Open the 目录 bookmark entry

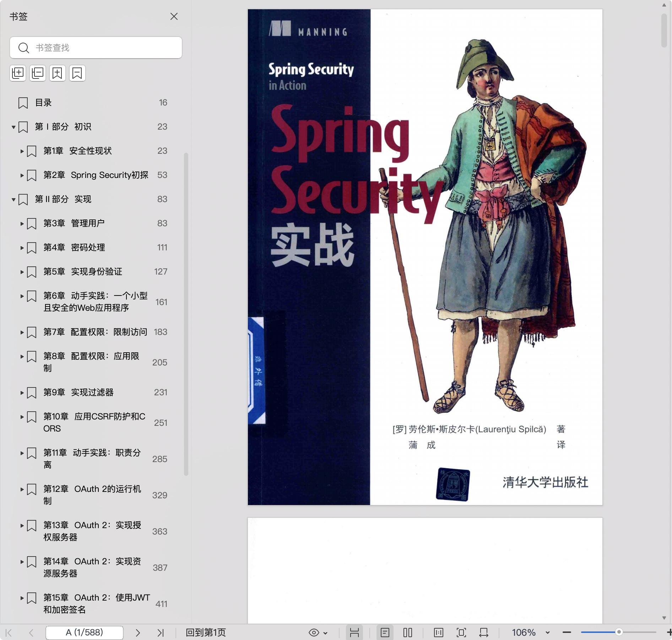(x=43, y=103)
